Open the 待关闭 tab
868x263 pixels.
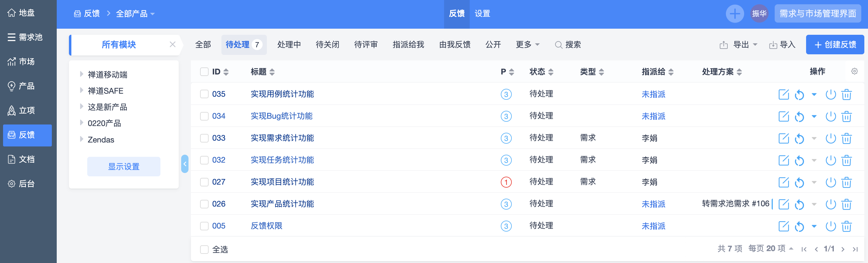click(x=328, y=45)
